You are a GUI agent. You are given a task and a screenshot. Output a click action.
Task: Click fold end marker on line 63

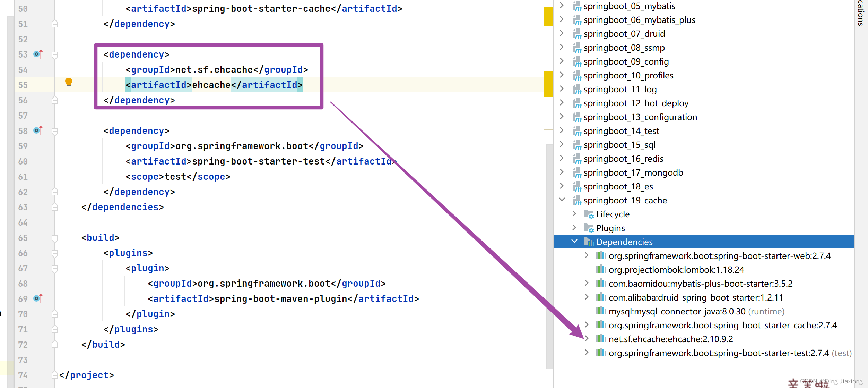pos(55,207)
